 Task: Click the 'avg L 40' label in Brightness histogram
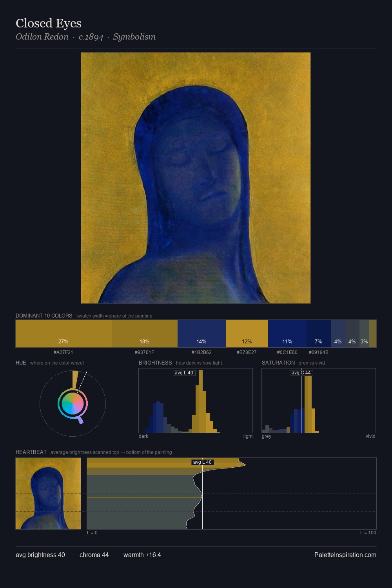tap(184, 373)
